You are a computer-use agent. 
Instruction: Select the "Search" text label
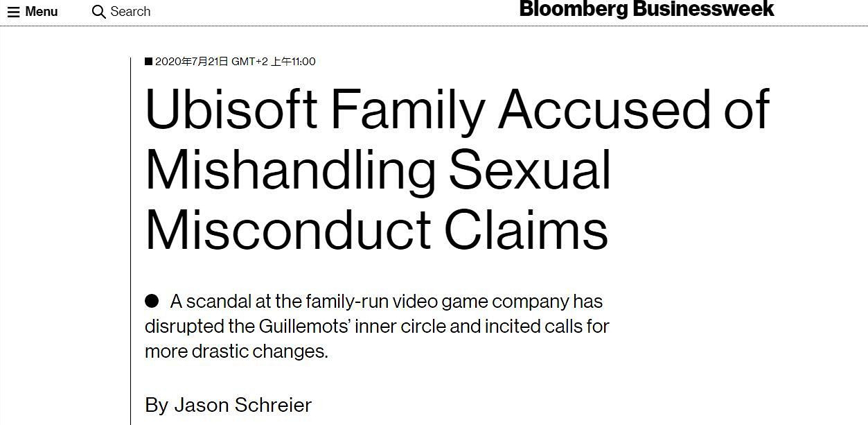click(130, 12)
